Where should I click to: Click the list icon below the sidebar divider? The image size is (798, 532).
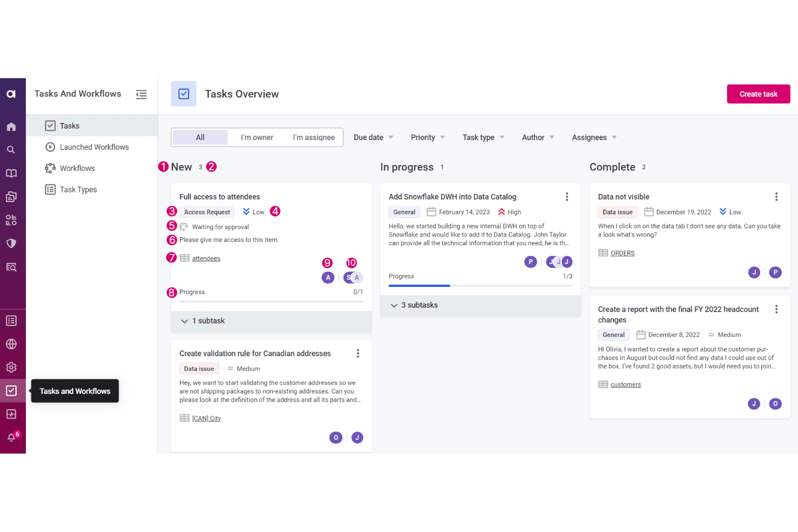(11, 321)
